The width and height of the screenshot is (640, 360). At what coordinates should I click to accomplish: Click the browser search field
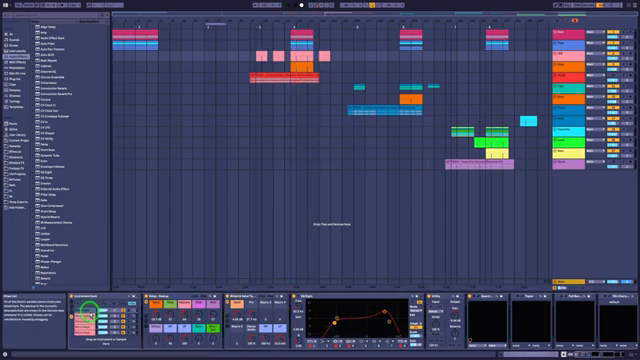coord(56,15)
